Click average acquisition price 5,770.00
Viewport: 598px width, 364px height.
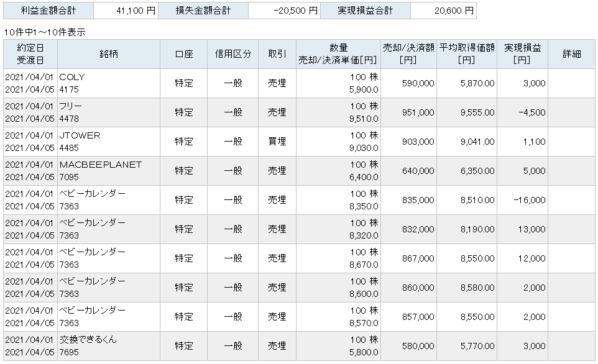[x=477, y=346]
